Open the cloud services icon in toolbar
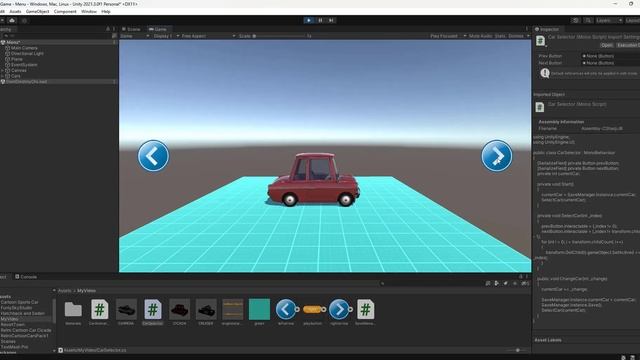Screen dimensions: 640x360 pyautogui.click(x=12, y=20)
